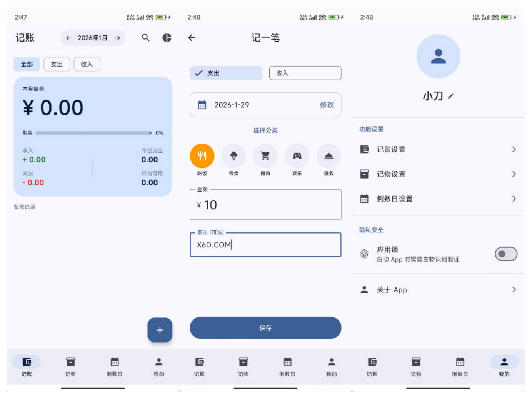Select the 网购 shopping cart category icon

[x=265, y=155]
